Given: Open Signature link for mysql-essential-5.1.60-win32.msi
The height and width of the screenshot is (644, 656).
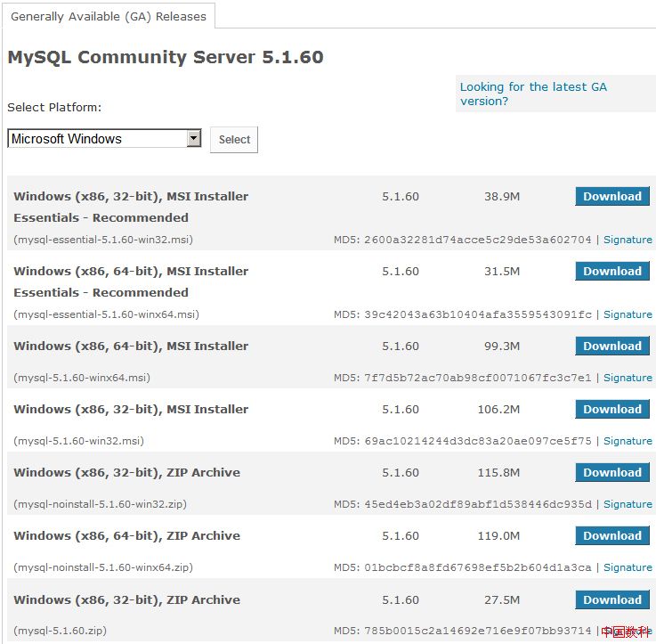Looking at the screenshot, I should click(x=628, y=240).
